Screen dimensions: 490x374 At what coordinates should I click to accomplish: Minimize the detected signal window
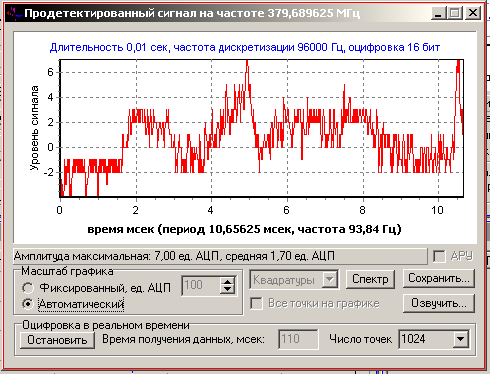(438, 13)
